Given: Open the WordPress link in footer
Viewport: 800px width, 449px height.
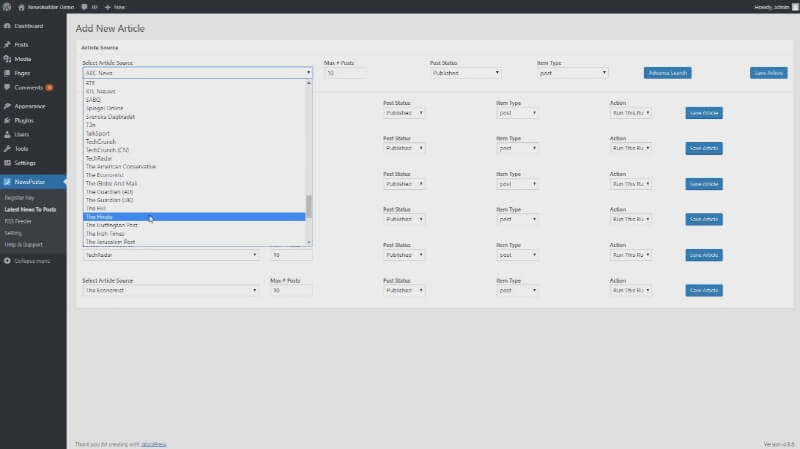Looking at the screenshot, I should pyautogui.click(x=154, y=444).
